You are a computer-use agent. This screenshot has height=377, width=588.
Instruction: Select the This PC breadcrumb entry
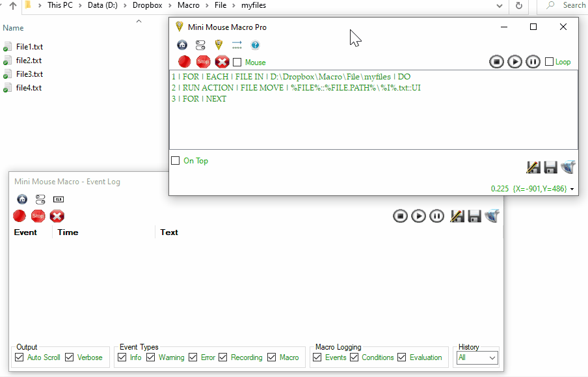click(x=60, y=5)
